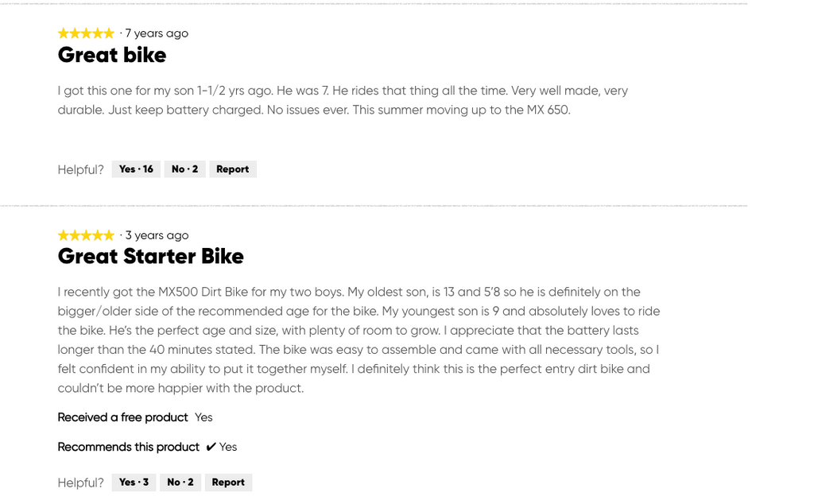
Task: Select the fifth star of the 3 years ago review
Action: click(x=109, y=235)
